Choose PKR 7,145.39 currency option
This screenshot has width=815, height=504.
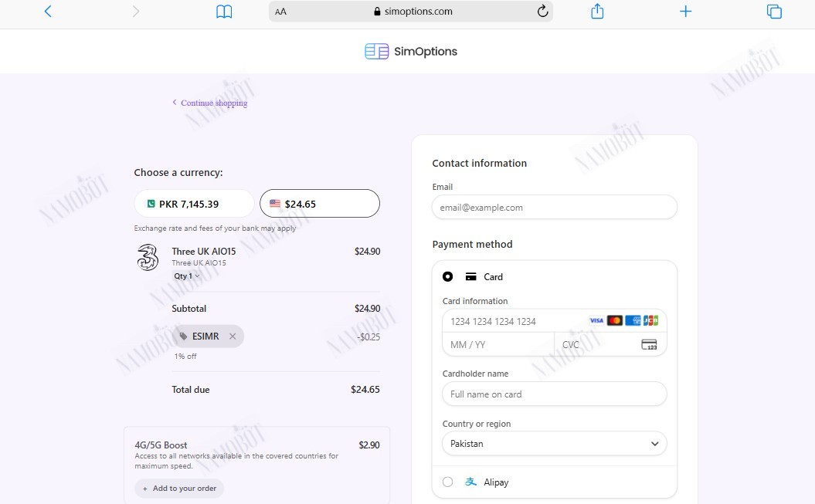(195, 204)
